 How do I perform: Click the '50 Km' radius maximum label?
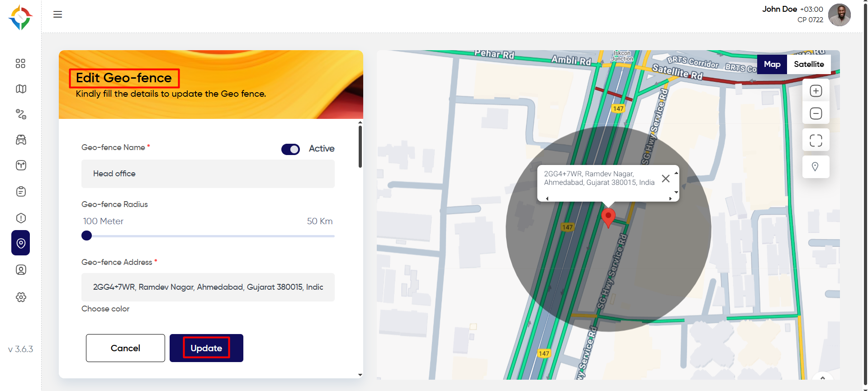[320, 221]
